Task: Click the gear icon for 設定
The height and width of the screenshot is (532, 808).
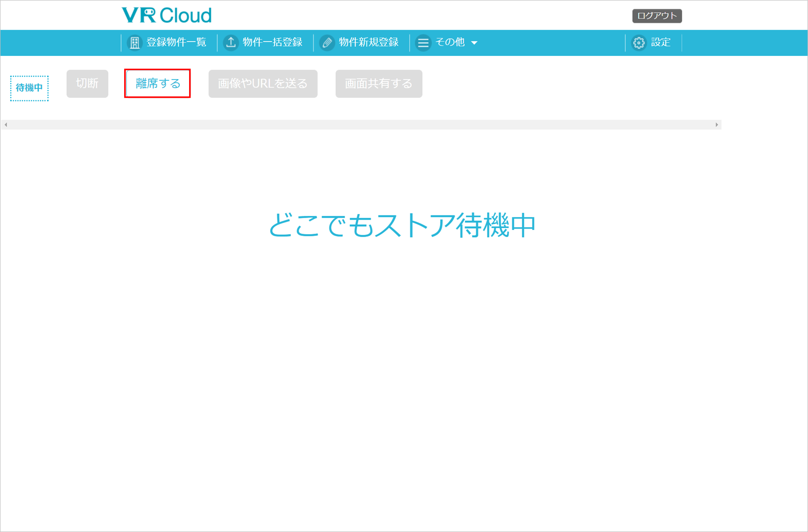Action: [x=639, y=43]
